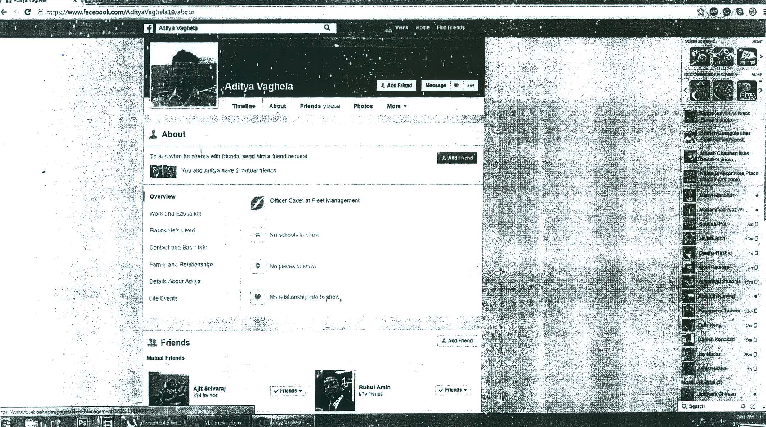The image size is (766, 427).
Task: Show next games with top-row right arrow
Action: 761,57
